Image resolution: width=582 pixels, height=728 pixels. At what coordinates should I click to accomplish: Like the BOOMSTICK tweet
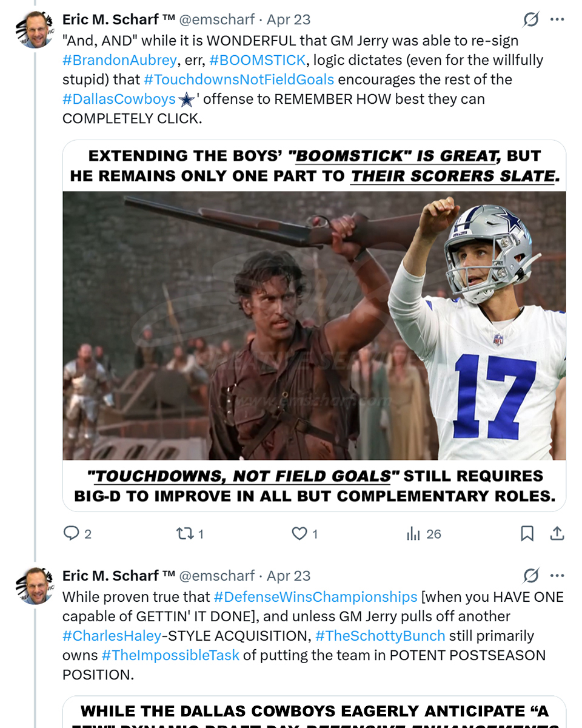click(x=300, y=534)
